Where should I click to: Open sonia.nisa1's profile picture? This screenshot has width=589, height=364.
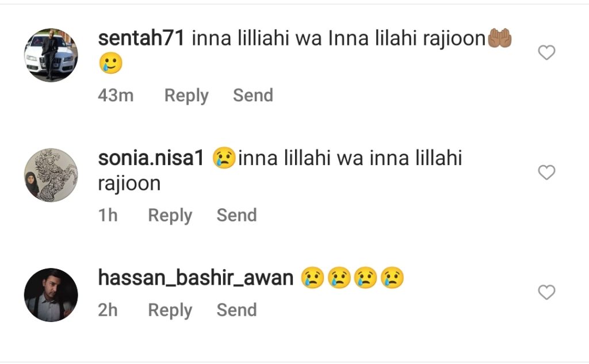(51, 175)
